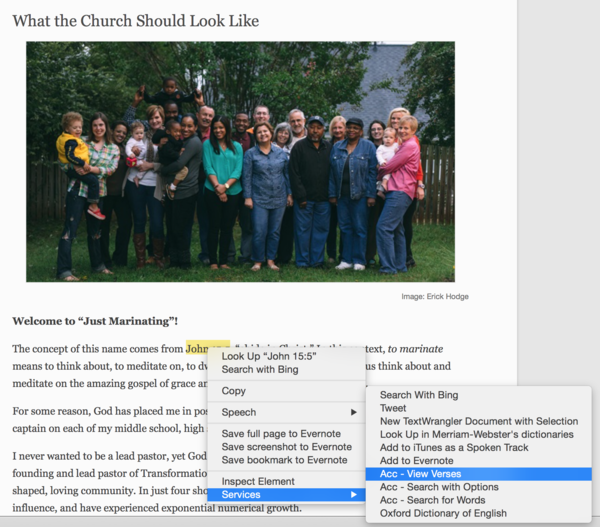Expand the Speech submenu arrow
The width and height of the screenshot is (600, 527).
(354, 412)
